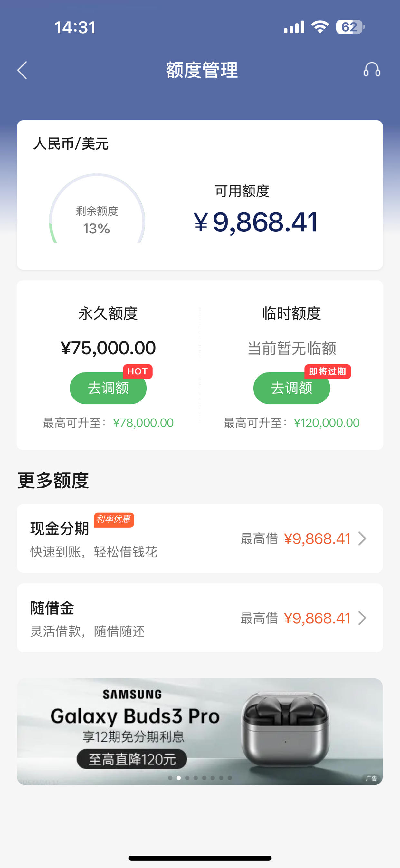This screenshot has height=868, width=400.
Task: Expand 现金分期 chevron arrow
Action: [x=362, y=538]
